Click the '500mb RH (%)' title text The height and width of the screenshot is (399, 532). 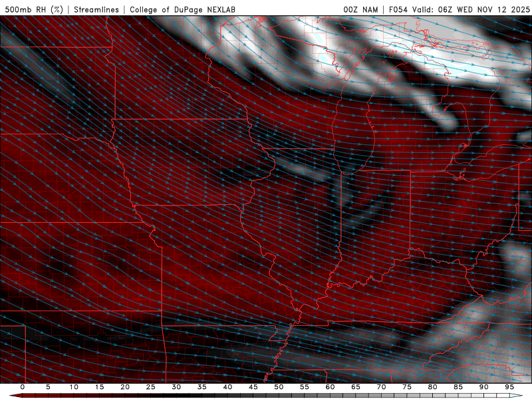click(34, 9)
